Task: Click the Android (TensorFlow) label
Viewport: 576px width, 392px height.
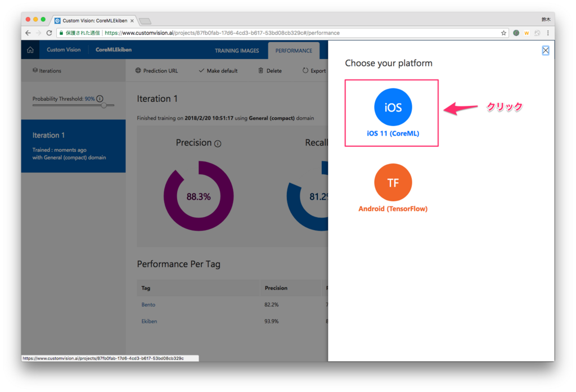Action: pyautogui.click(x=393, y=209)
